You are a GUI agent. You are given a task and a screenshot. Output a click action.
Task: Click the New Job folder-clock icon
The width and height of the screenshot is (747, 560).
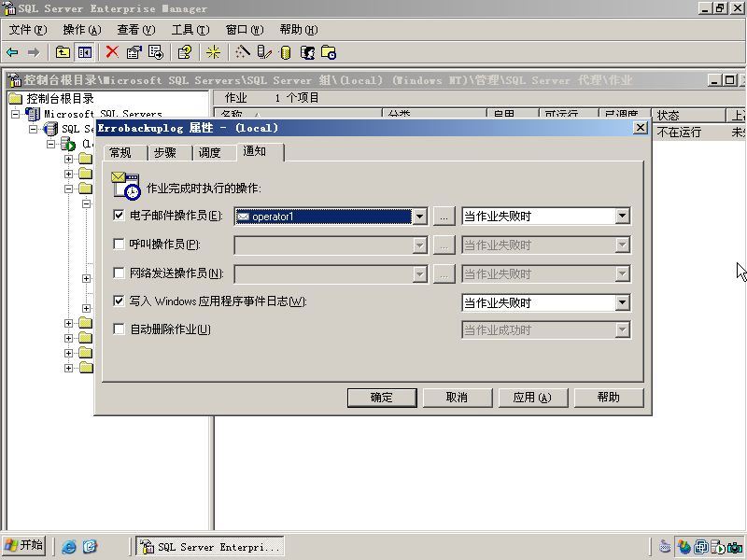(329, 52)
